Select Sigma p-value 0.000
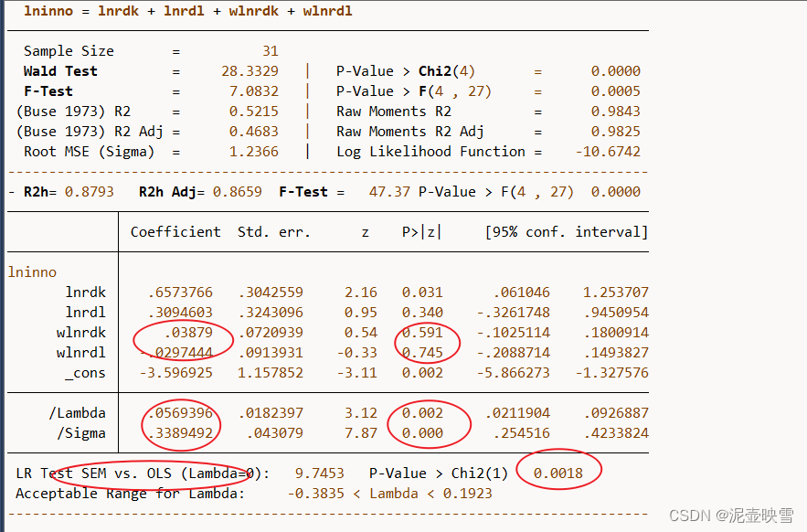This screenshot has height=532, width=807. point(422,432)
